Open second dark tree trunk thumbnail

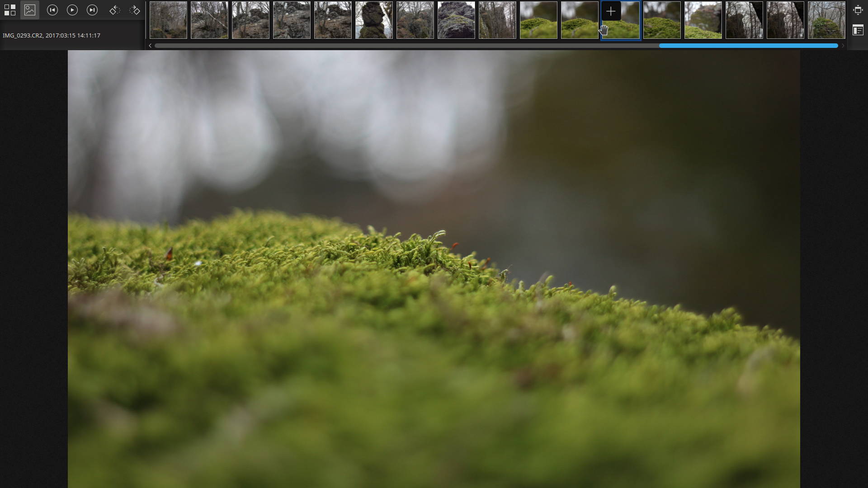click(785, 20)
